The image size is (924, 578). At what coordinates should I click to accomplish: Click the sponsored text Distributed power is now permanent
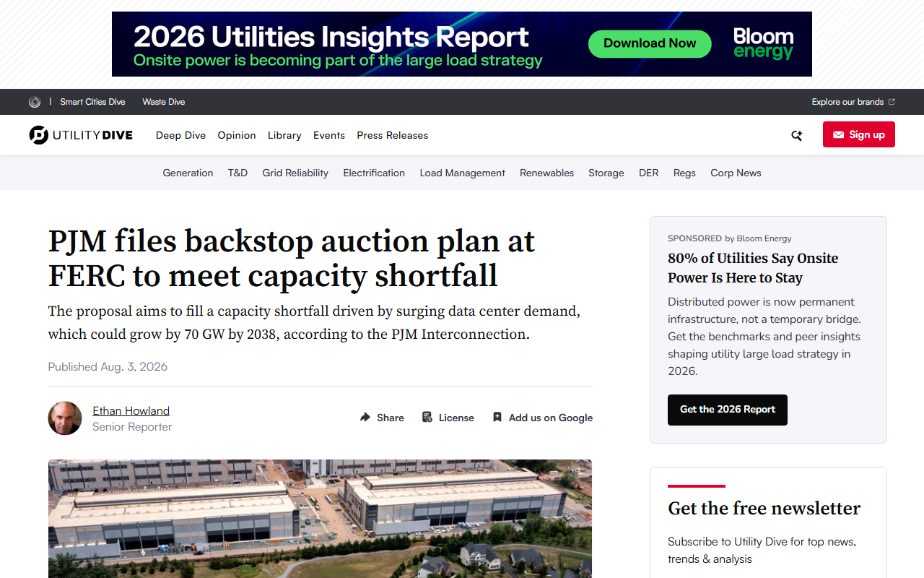point(764,336)
